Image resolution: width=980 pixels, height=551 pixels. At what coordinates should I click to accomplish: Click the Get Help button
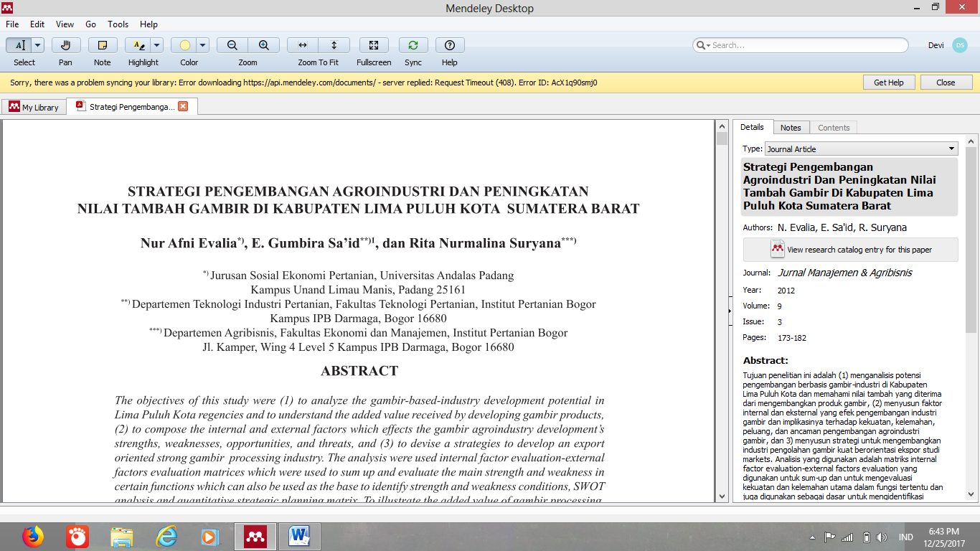point(889,83)
